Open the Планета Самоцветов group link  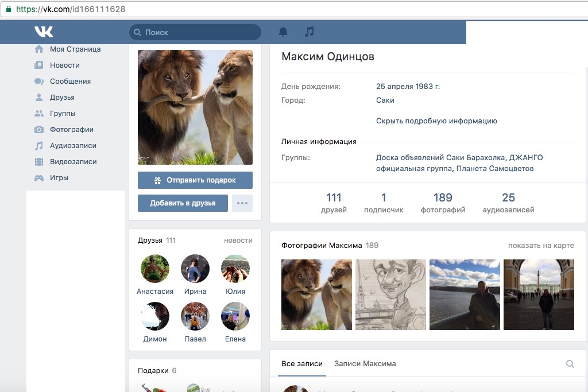tap(495, 169)
